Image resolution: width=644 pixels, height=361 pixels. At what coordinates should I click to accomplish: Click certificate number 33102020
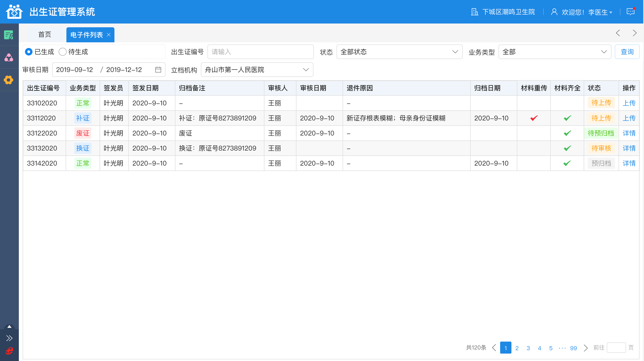point(42,103)
